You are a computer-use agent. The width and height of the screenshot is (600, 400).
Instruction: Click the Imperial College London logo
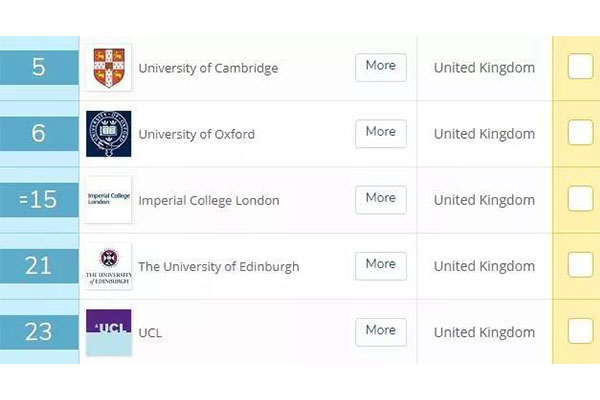pyautogui.click(x=109, y=200)
